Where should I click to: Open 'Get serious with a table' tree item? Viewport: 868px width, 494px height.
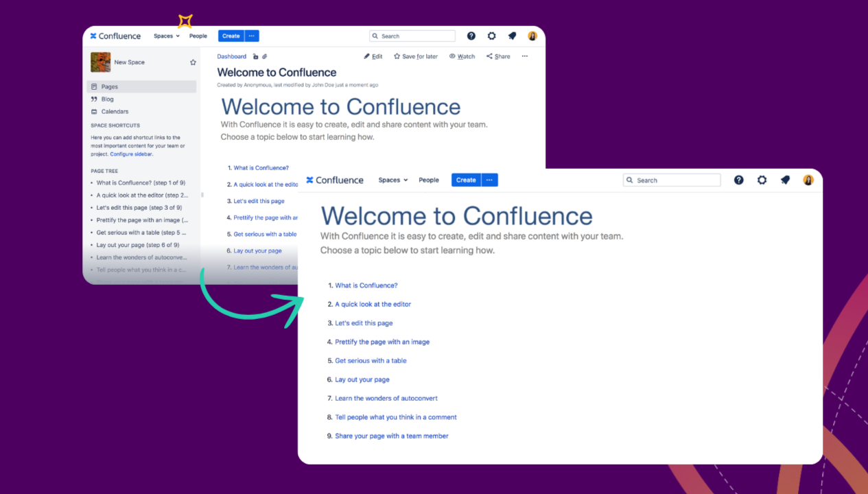[142, 232]
